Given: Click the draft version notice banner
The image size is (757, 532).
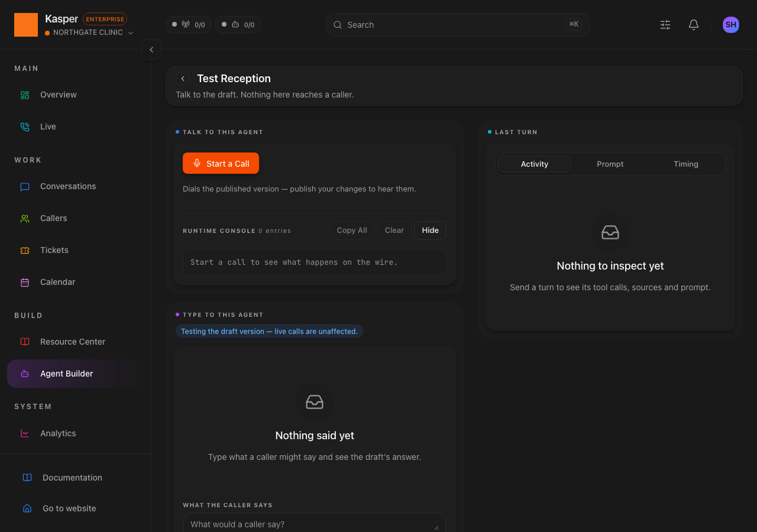Looking at the screenshot, I should (x=270, y=331).
